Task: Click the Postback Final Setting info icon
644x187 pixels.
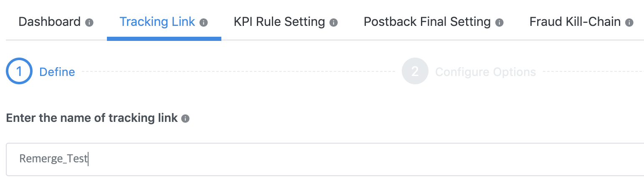Action: click(499, 23)
